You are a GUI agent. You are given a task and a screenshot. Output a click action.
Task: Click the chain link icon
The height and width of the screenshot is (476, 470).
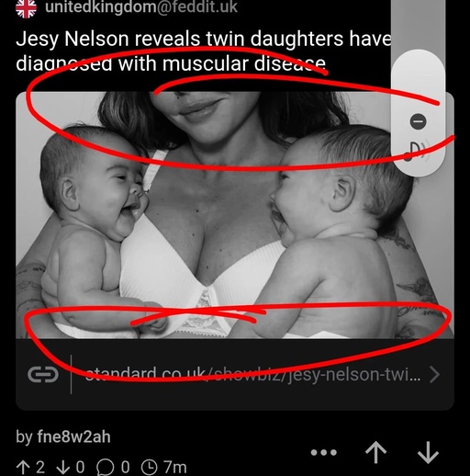coord(43,374)
